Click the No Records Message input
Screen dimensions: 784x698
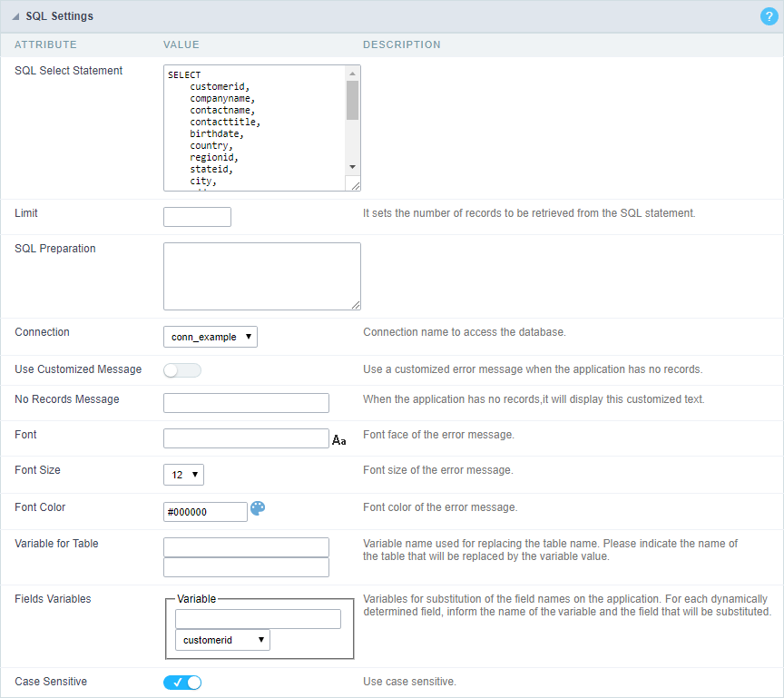click(246, 402)
